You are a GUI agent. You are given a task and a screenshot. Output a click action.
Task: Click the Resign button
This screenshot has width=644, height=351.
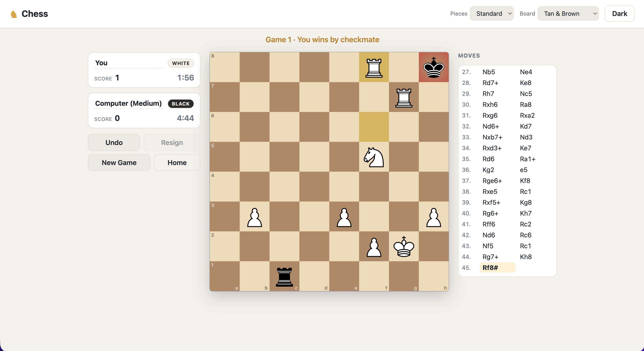(x=172, y=142)
